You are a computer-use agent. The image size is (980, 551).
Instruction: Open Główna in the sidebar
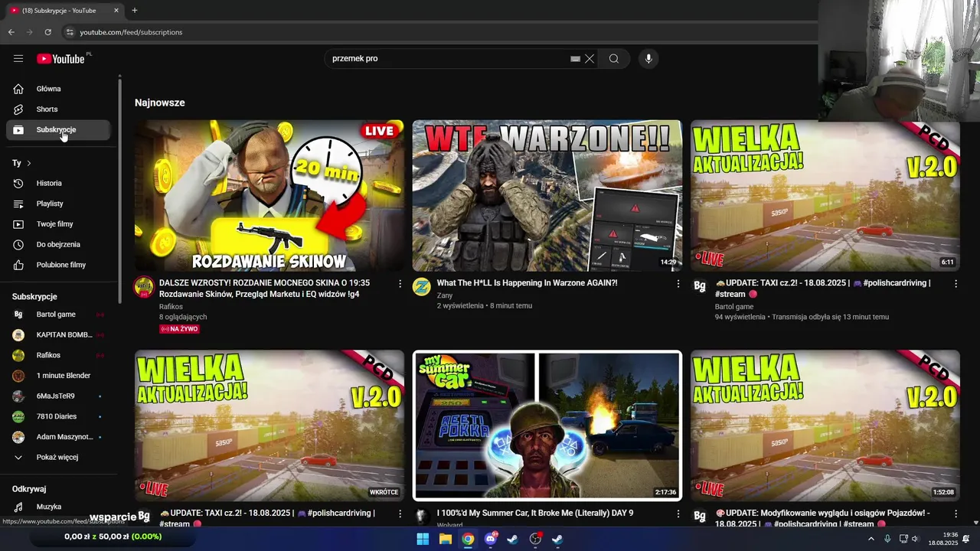[x=58, y=89]
